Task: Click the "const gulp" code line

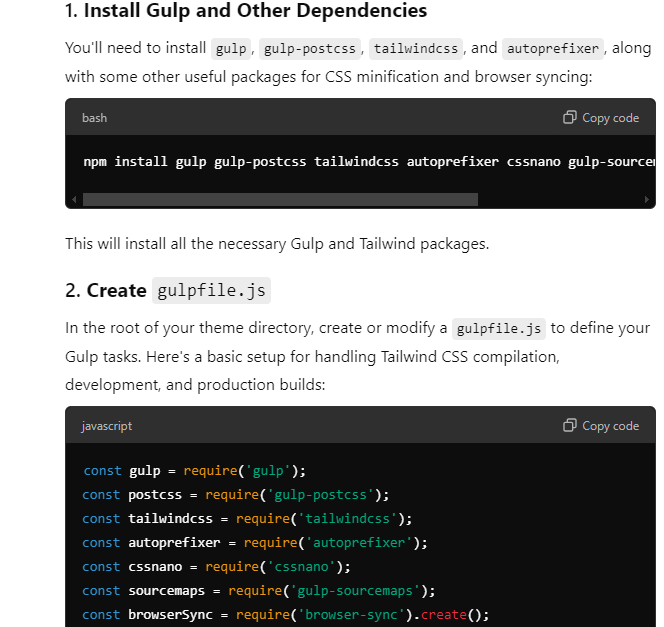Action: tap(194, 470)
